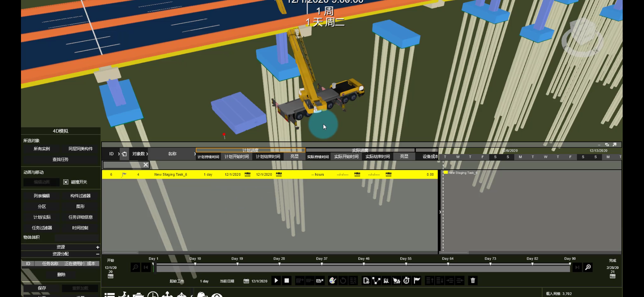Toggle flag icon on New Staging Task_6 row
The image size is (644, 297).
click(x=124, y=174)
